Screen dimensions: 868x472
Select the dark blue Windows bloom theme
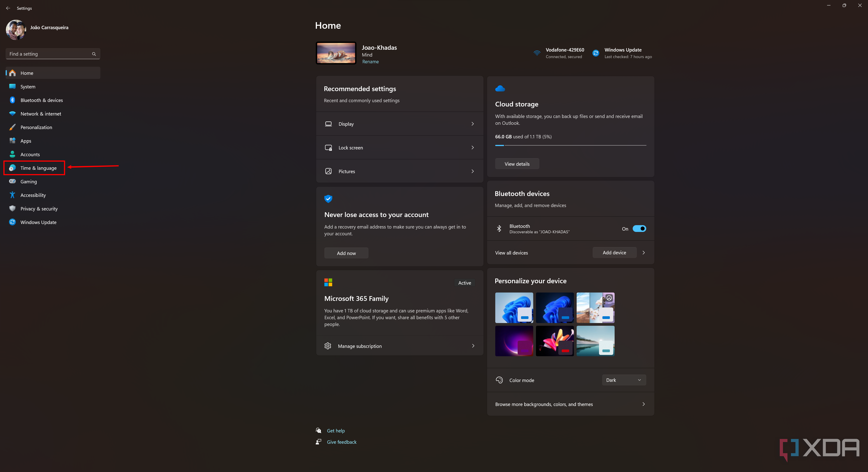[555, 308]
